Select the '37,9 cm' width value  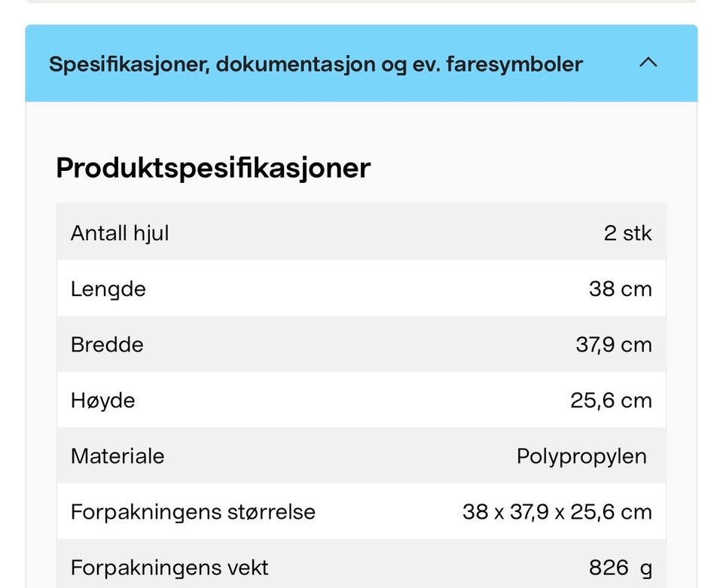613,345
